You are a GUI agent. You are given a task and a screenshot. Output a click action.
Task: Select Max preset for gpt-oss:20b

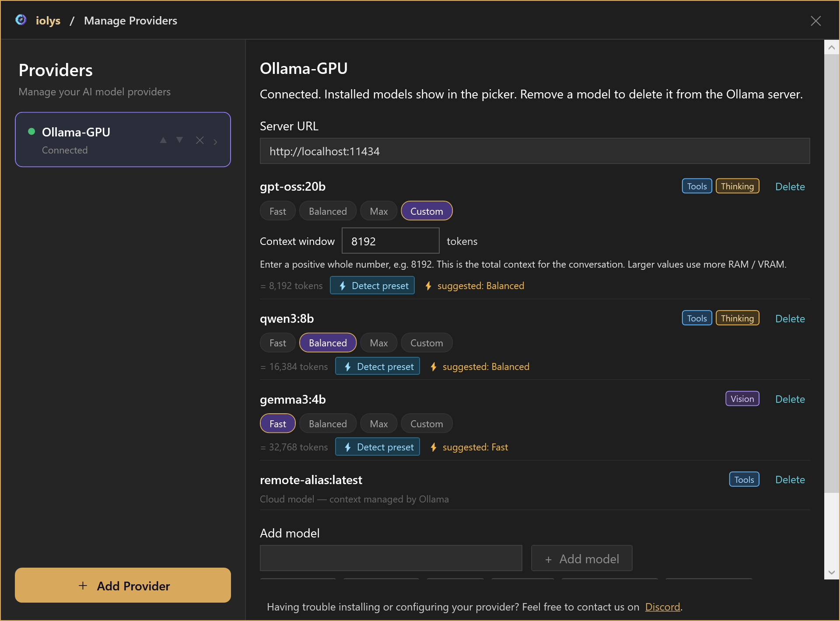(x=379, y=211)
